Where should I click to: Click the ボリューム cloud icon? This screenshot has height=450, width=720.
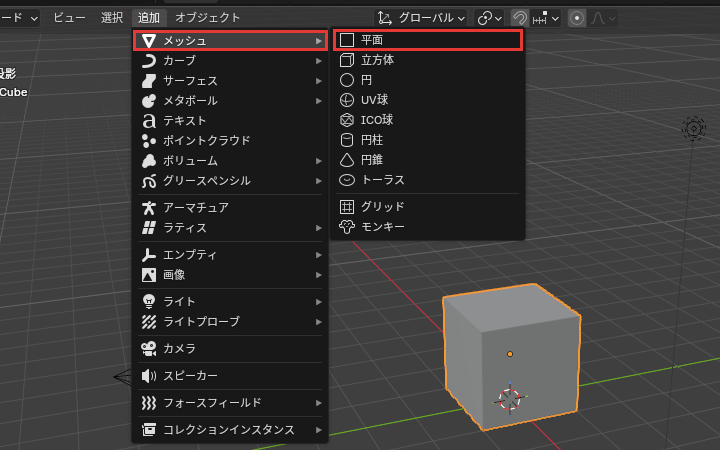coord(148,161)
